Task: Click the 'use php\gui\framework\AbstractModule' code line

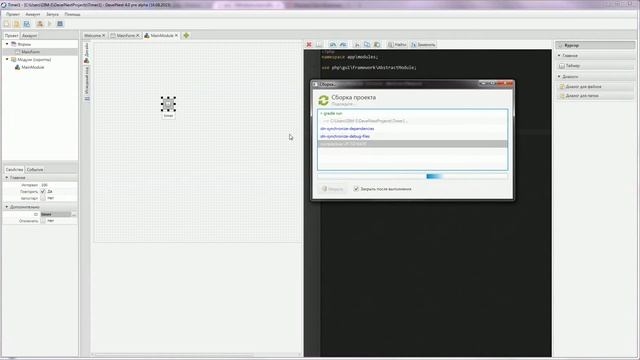Action: (369, 68)
